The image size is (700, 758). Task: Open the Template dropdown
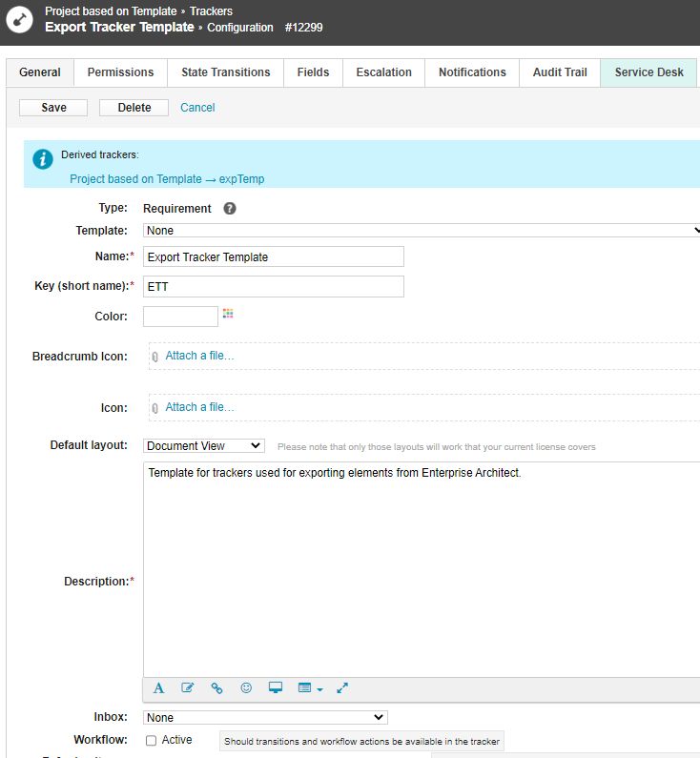422,230
